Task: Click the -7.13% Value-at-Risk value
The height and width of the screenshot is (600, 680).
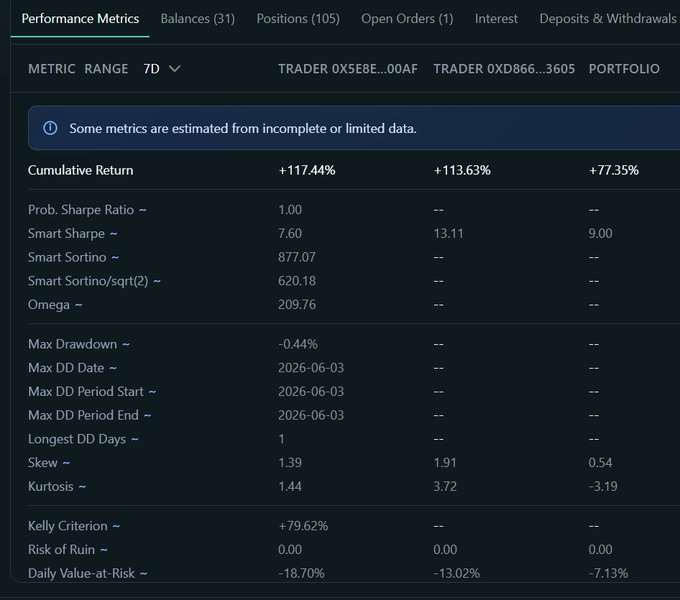Action: point(608,574)
